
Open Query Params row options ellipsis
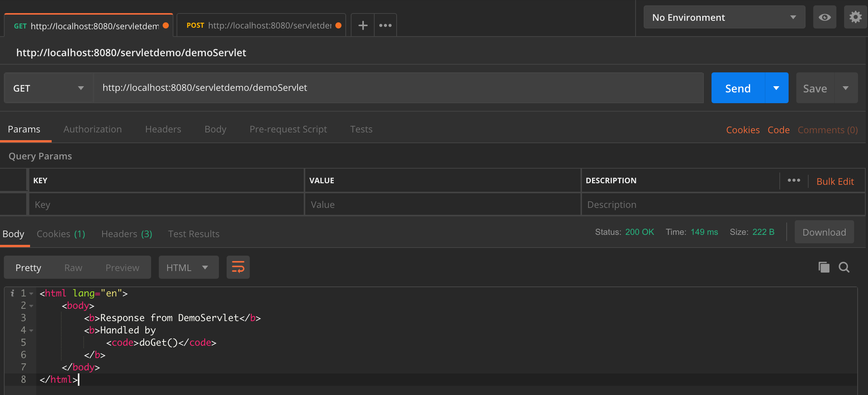tap(794, 180)
